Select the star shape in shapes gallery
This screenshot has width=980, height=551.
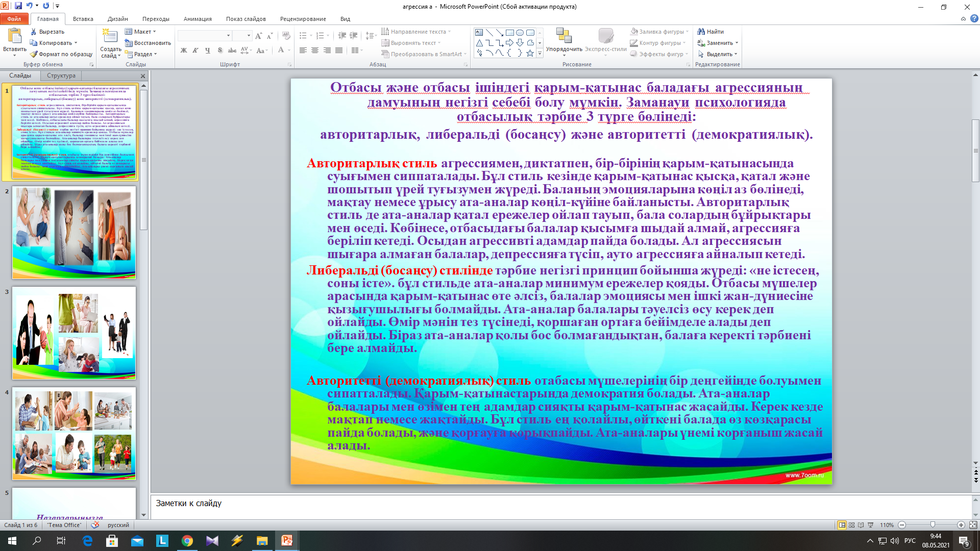530,53
